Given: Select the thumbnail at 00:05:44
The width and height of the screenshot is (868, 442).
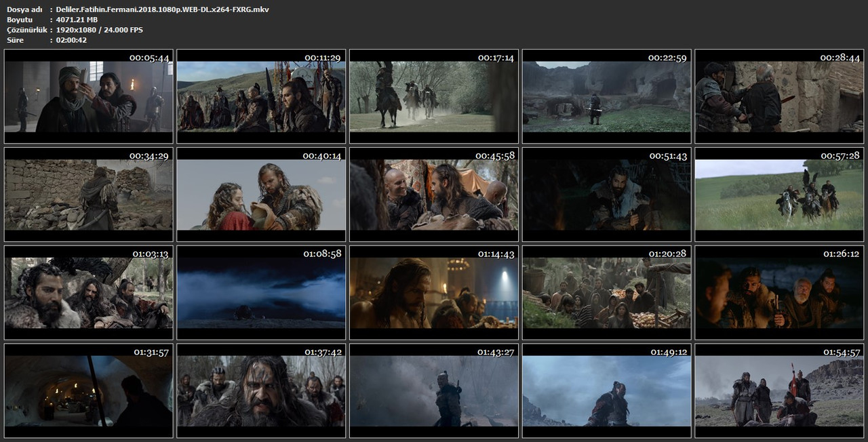Looking at the screenshot, I should point(89,96).
